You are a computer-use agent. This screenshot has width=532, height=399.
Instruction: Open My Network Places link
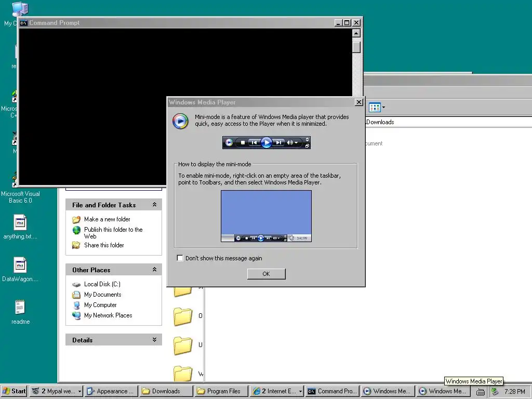(108, 315)
